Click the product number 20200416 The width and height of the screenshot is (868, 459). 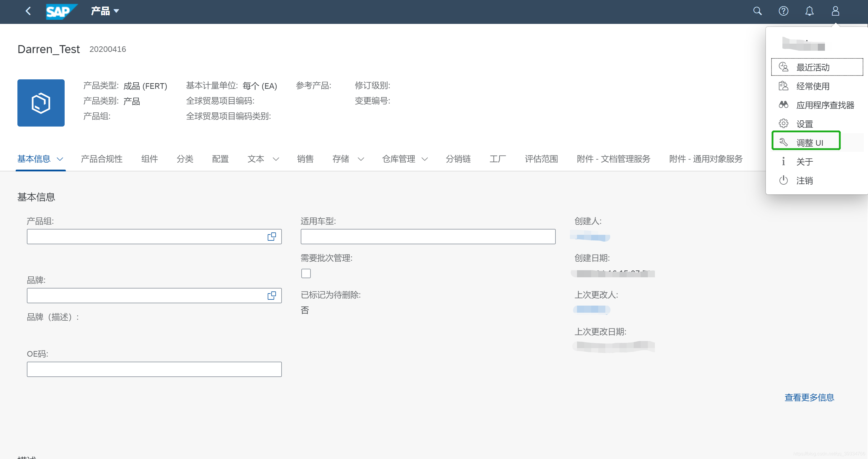(107, 49)
